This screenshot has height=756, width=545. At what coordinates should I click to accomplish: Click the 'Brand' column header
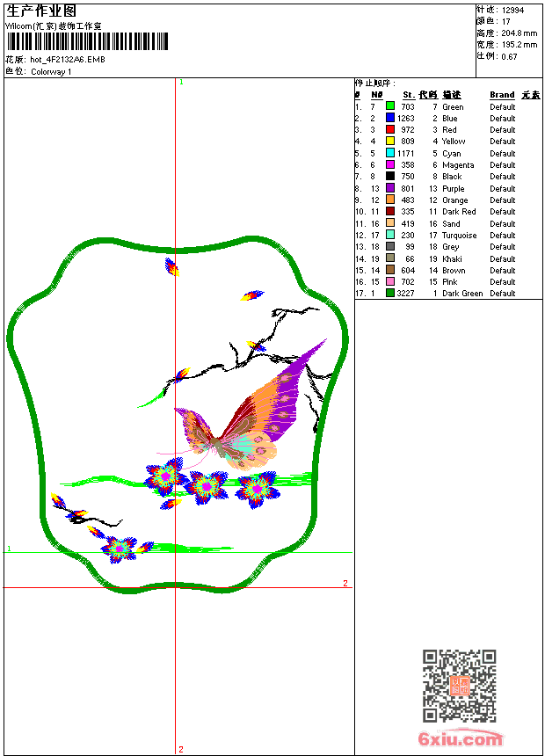[x=502, y=95]
